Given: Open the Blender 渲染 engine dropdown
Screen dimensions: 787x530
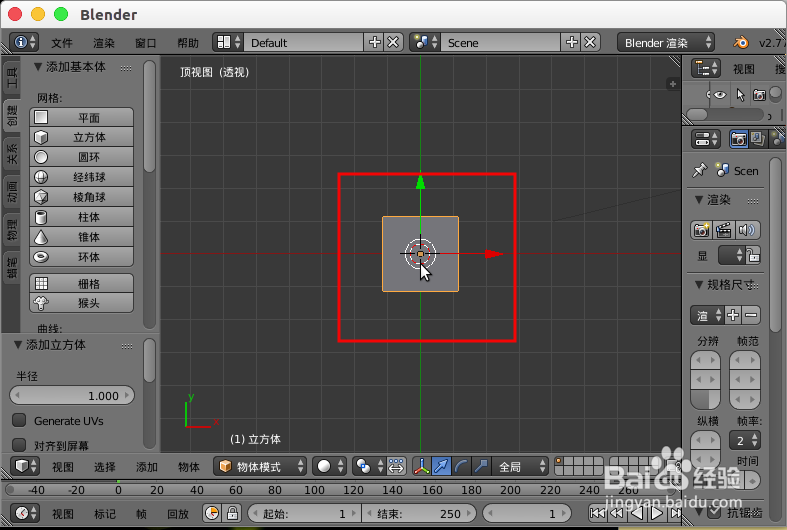Looking at the screenshot, I should point(666,43).
